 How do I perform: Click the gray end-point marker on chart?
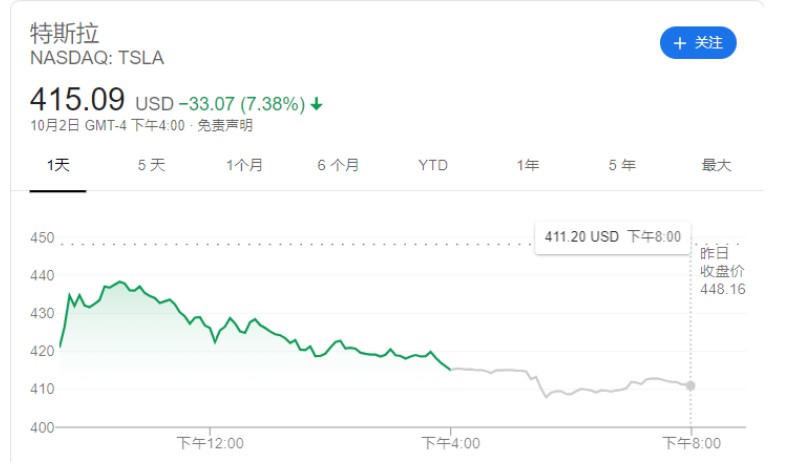(x=690, y=385)
